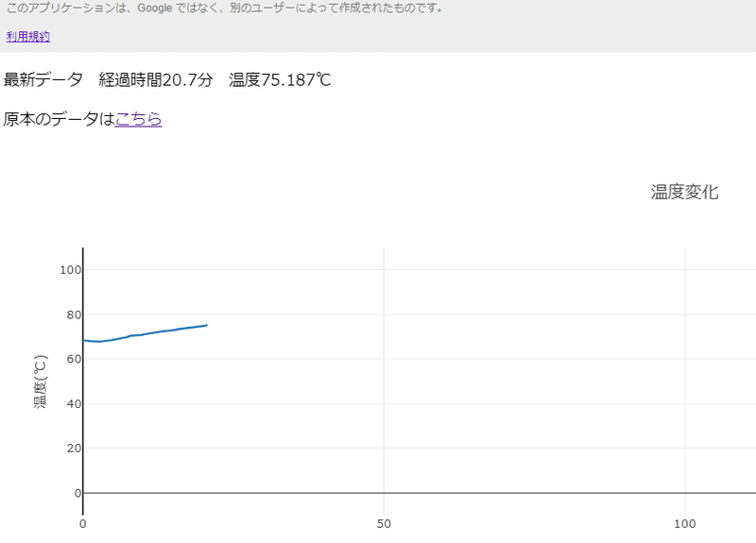Click y-axis tick label 80
This screenshot has height=543, width=756.
[x=74, y=314]
